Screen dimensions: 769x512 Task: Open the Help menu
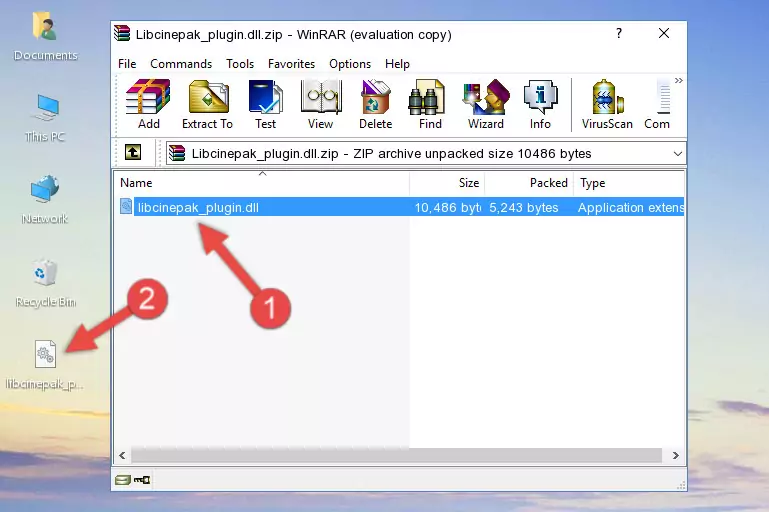[397, 64]
